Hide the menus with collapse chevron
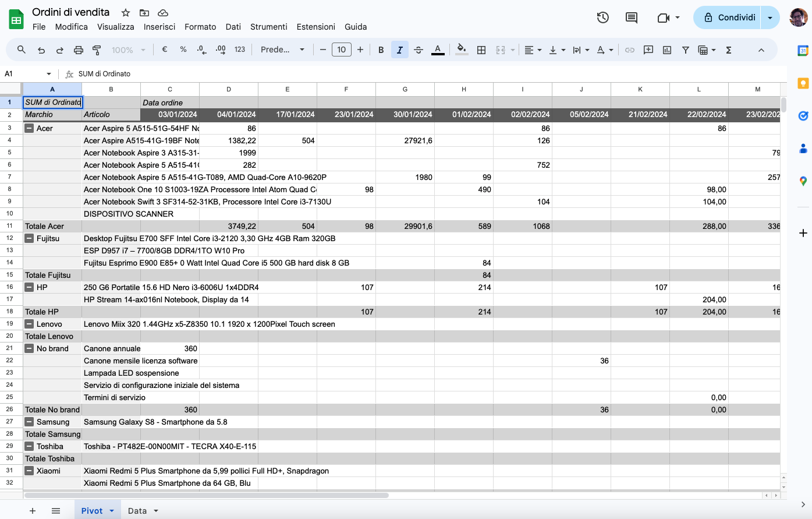This screenshot has width=812, height=519. click(761, 50)
